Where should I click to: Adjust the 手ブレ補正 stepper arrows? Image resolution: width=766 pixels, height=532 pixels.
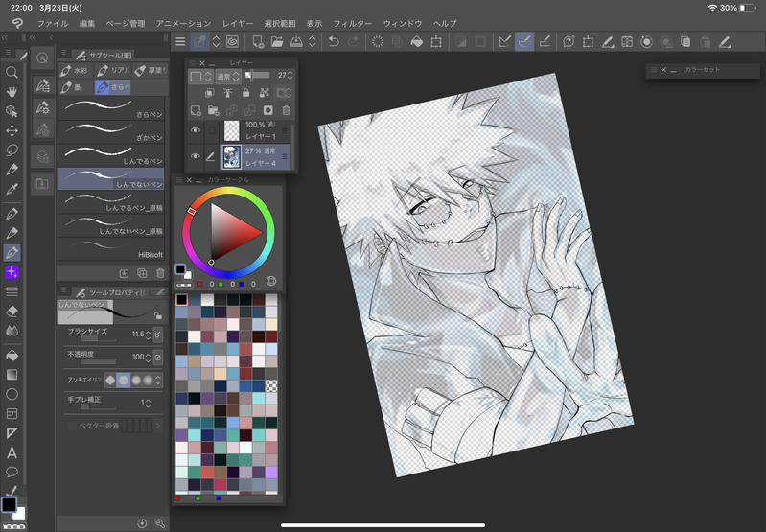[148, 403]
